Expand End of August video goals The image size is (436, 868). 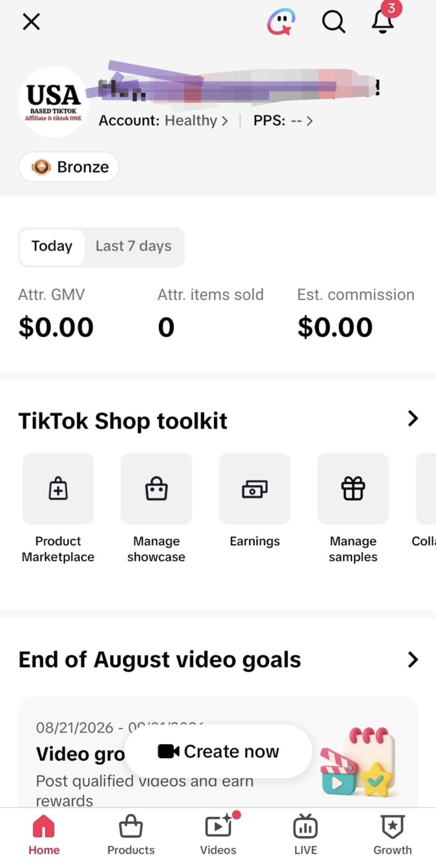click(413, 660)
